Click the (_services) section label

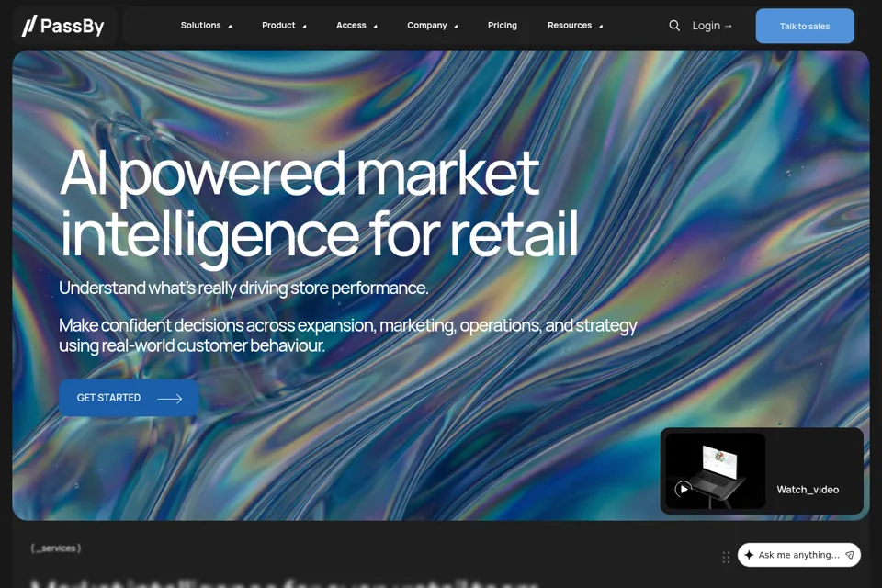point(56,548)
